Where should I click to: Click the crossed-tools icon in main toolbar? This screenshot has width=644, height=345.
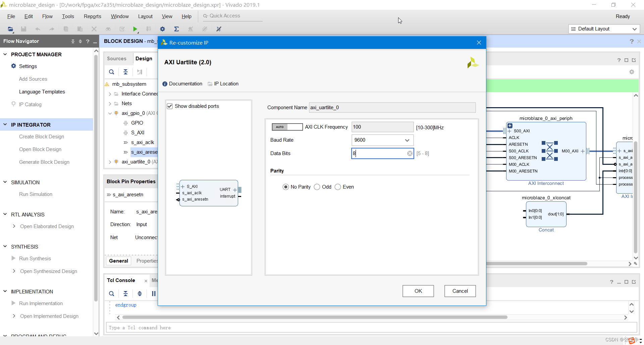click(x=219, y=29)
